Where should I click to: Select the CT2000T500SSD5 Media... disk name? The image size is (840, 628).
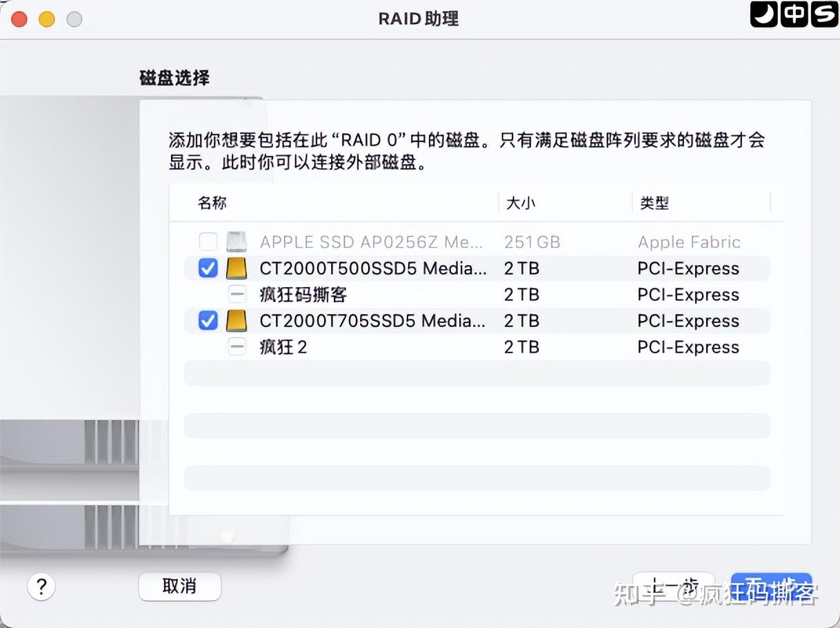coord(372,268)
